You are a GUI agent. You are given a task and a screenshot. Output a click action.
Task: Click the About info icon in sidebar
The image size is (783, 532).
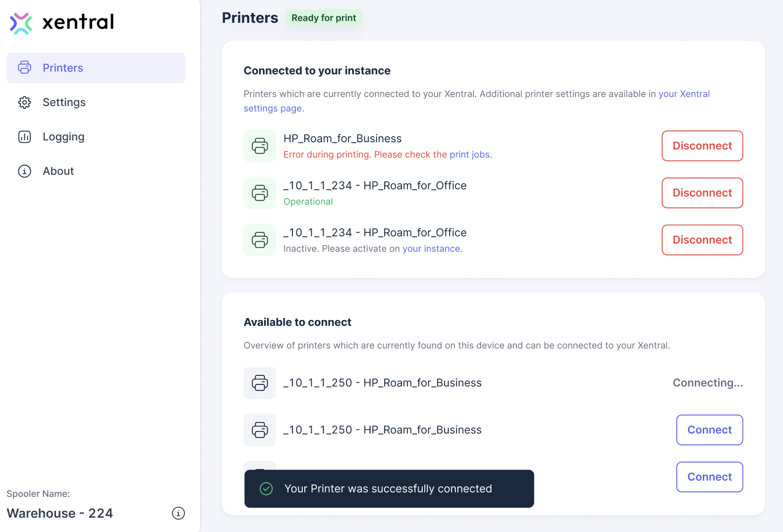coord(24,171)
